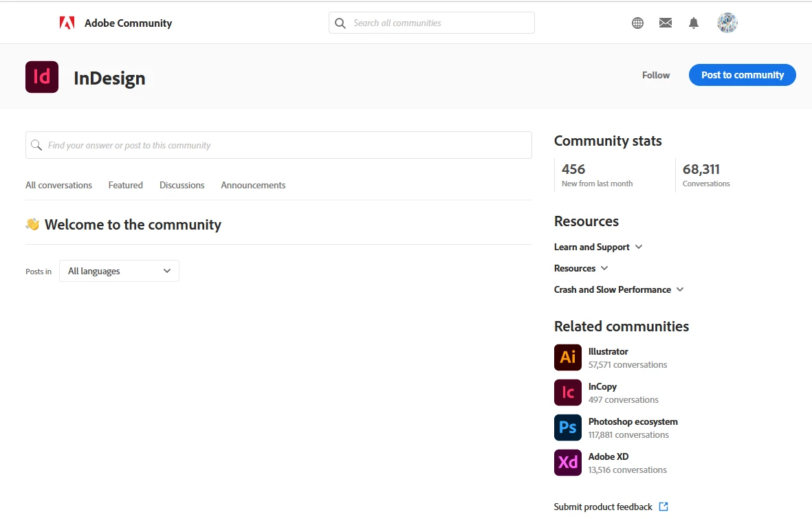Open the user profile avatar
Viewport: 812px width, 519px height.
tap(727, 23)
